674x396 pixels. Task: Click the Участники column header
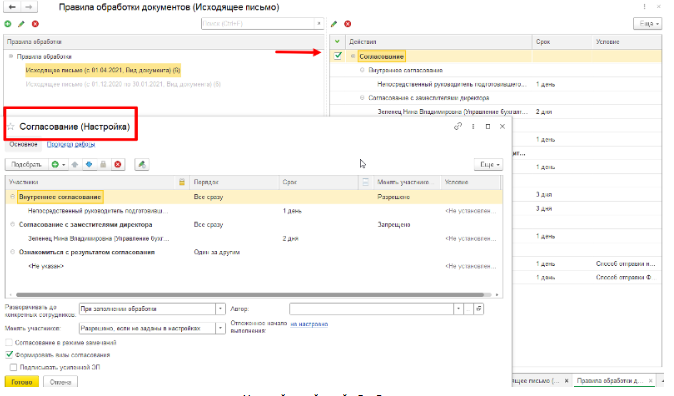tap(91, 182)
